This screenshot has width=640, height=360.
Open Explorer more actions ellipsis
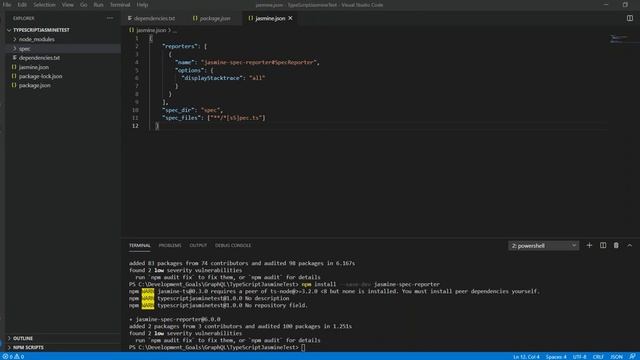(110, 18)
